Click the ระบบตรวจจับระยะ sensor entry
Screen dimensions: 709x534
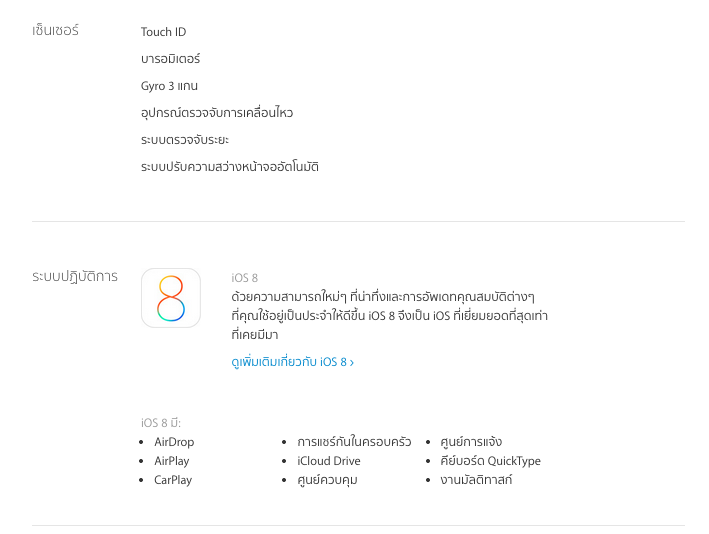point(185,140)
